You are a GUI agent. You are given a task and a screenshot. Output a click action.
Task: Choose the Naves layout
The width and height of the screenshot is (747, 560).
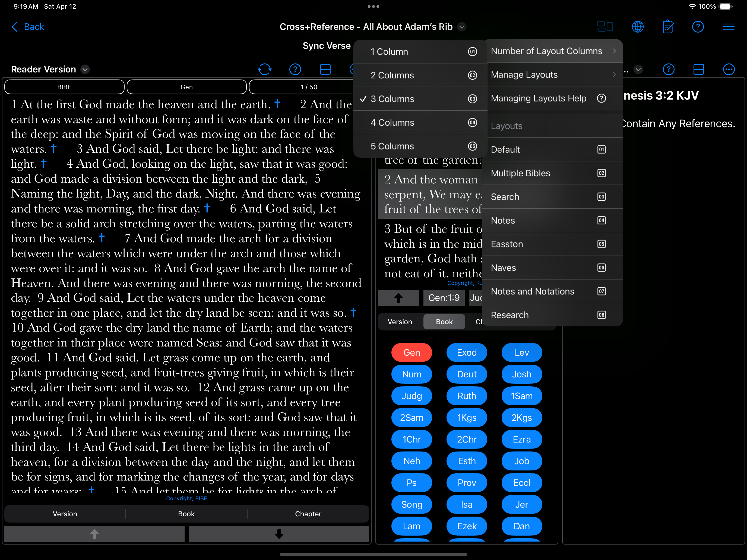[x=553, y=268]
